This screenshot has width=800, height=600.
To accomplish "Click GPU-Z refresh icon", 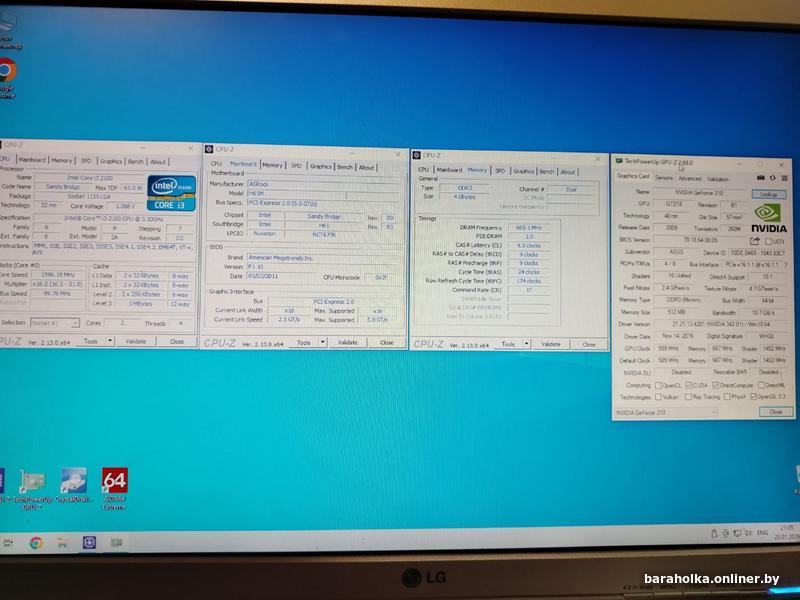I will pos(772,178).
